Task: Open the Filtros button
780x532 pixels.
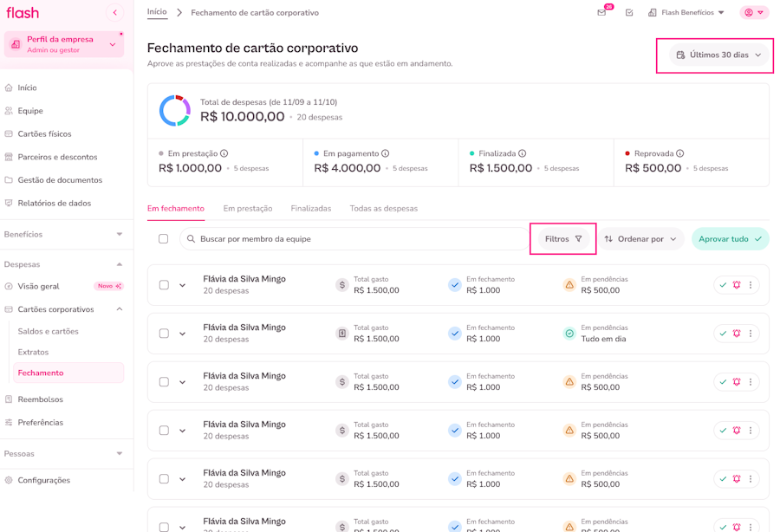Action: (563, 239)
